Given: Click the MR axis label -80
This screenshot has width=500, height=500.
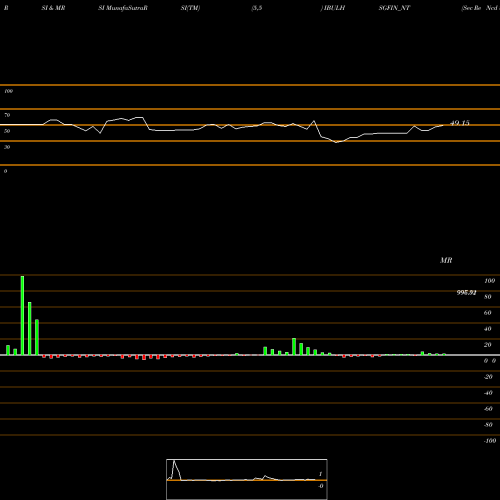Looking at the screenshot, I should tap(488, 425).
